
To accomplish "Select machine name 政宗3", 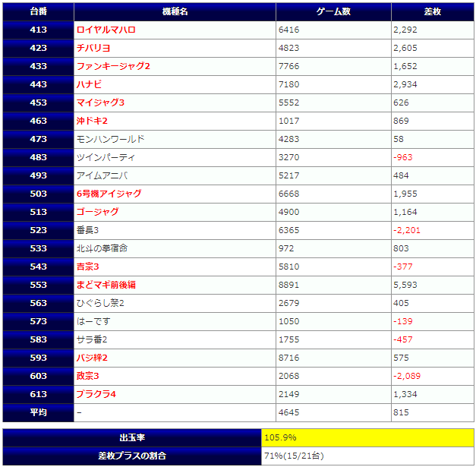I will pos(88,376).
